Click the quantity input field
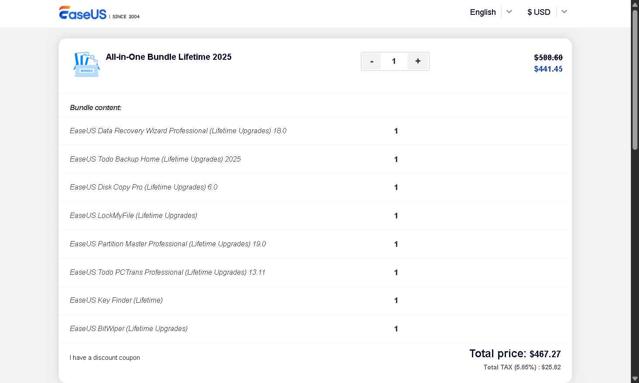The image size is (639, 383). tap(394, 61)
